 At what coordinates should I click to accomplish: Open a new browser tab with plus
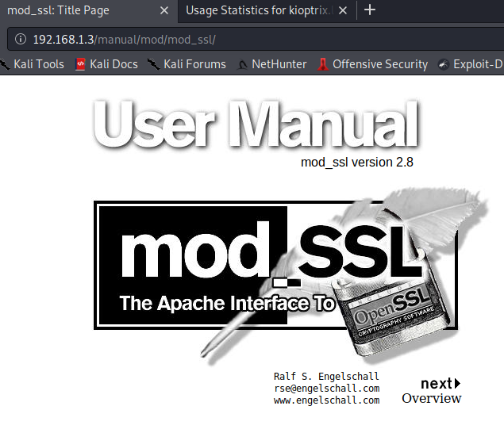point(370,10)
